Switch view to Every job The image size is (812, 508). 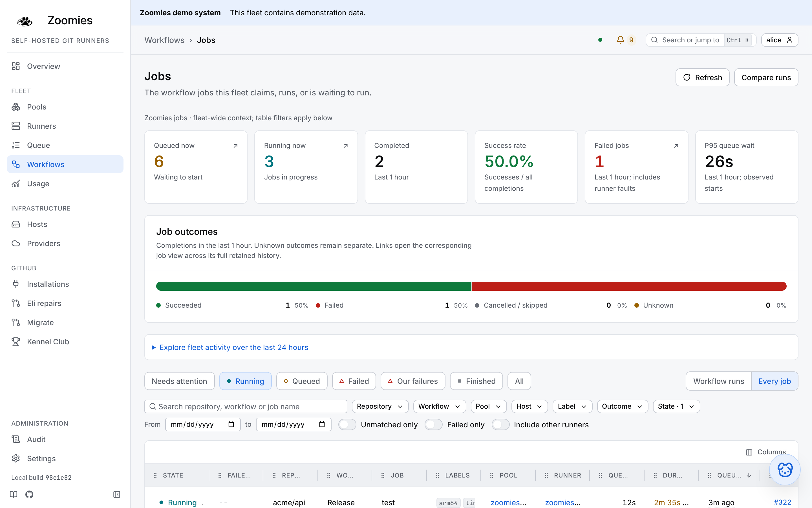tap(775, 381)
